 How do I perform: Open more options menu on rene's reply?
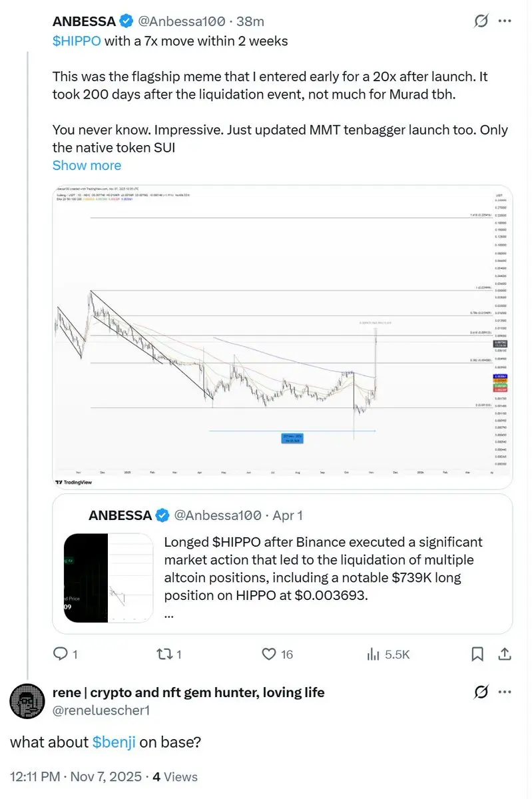pos(505,692)
